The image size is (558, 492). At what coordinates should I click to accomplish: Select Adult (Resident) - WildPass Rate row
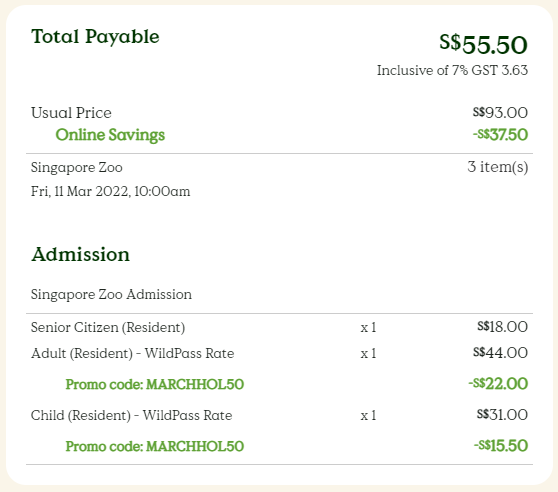tap(279, 353)
